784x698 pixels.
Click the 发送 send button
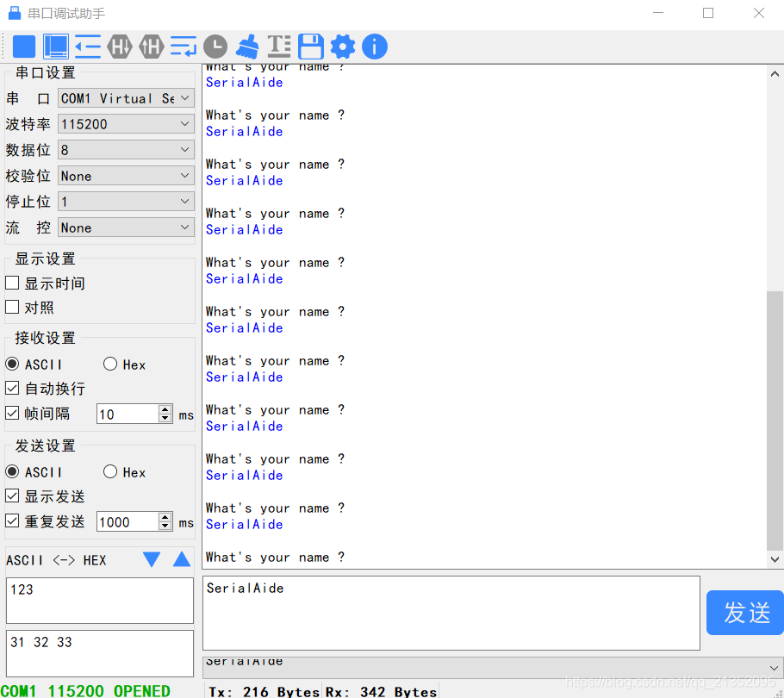pyautogui.click(x=745, y=613)
